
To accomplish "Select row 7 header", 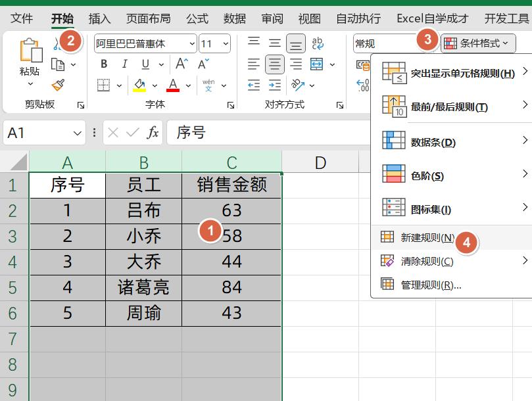I will click(13, 339).
